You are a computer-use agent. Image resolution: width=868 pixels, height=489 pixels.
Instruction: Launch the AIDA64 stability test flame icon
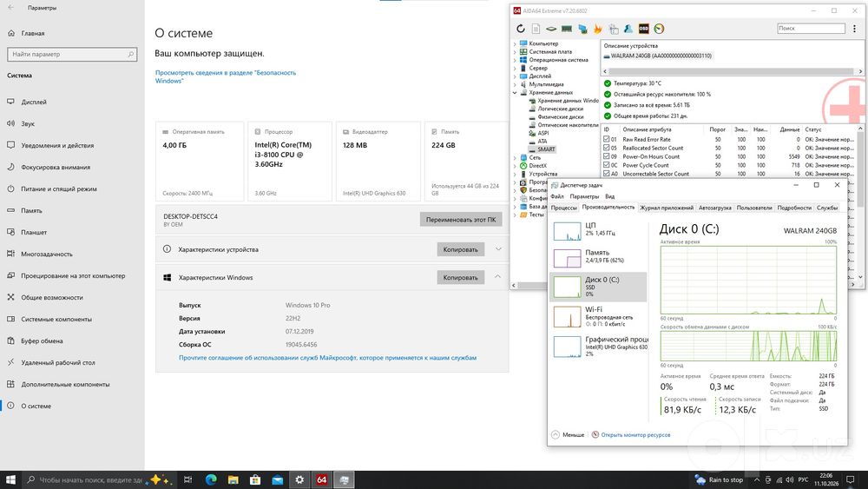pos(598,29)
